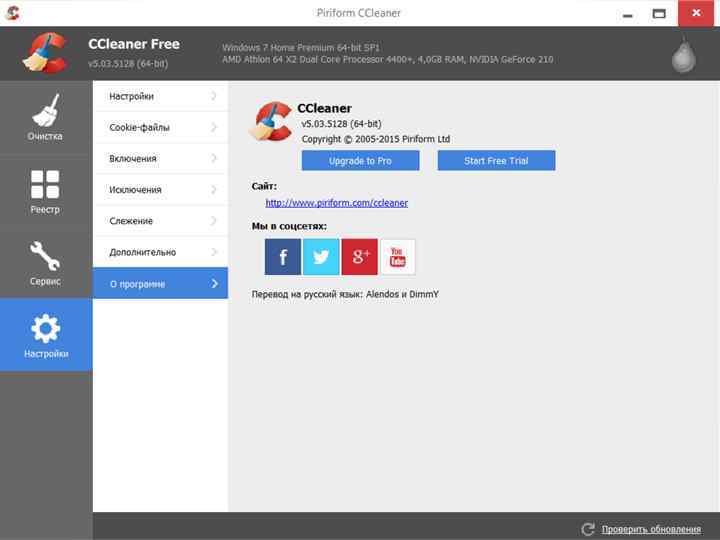Click chevron next to Cookie-файлы

tap(214, 127)
